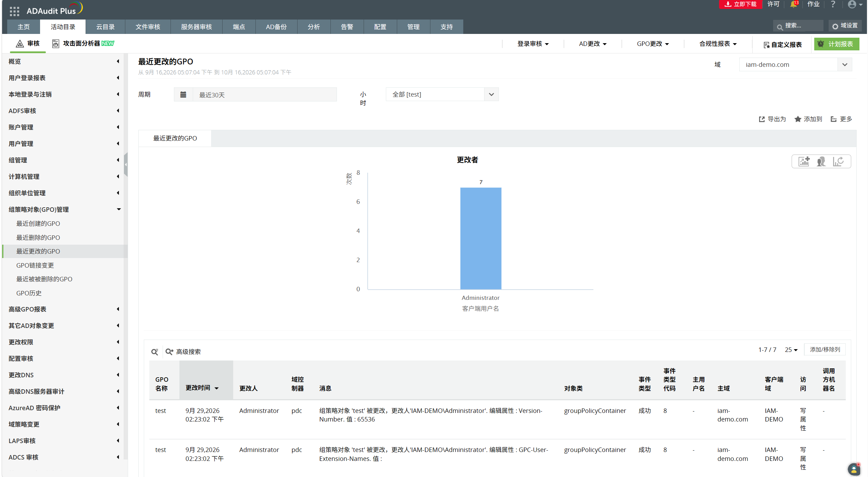This screenshot has height=477, width=868.
Task: Go to the 主页 tab
Action: (24, 27)
